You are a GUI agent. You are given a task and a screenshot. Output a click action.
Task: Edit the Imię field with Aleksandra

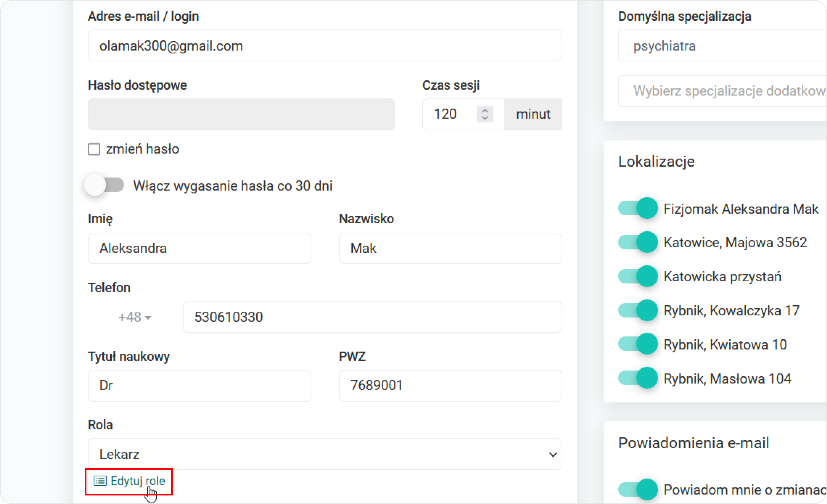point(199,248)
